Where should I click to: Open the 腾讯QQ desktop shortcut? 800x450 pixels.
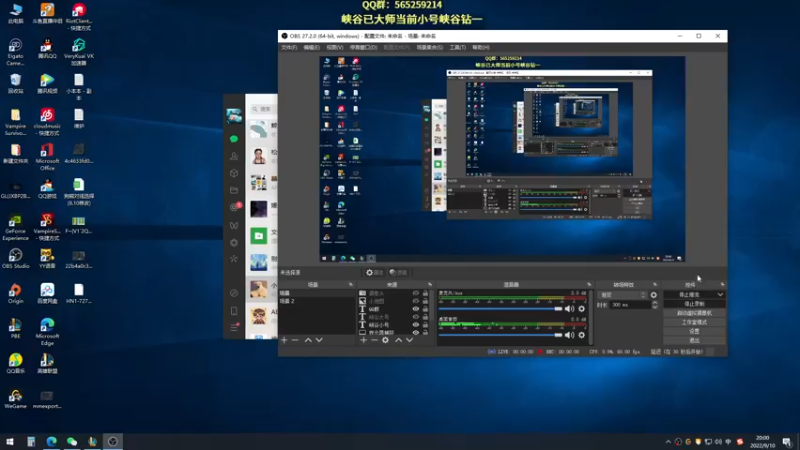(47, 49)
